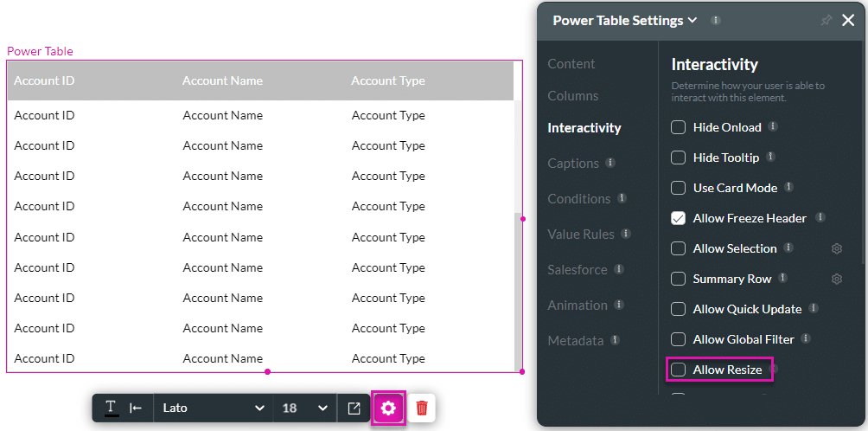Delete the element with the trash icon
The image size is (868, 431).
click(x=422, y=408)
